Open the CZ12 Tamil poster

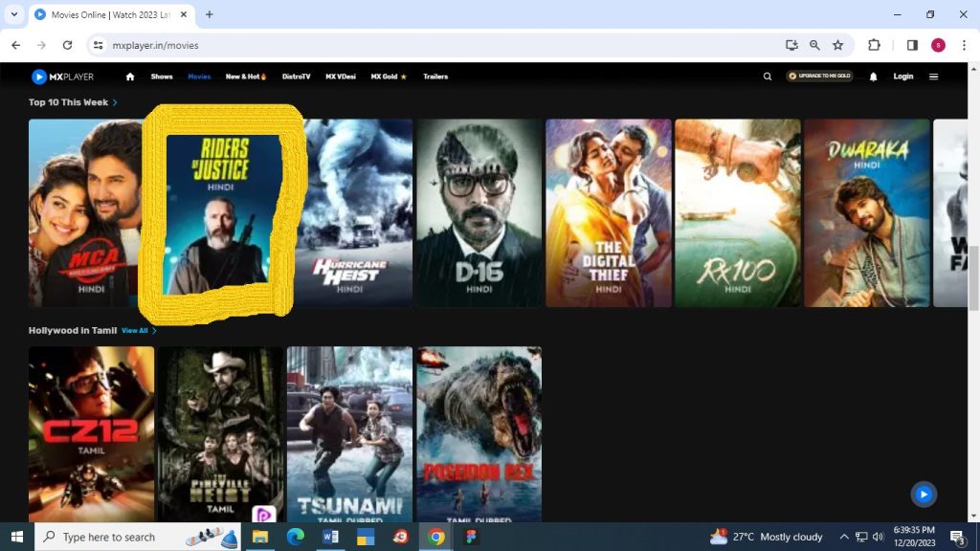tap(91, 434)
